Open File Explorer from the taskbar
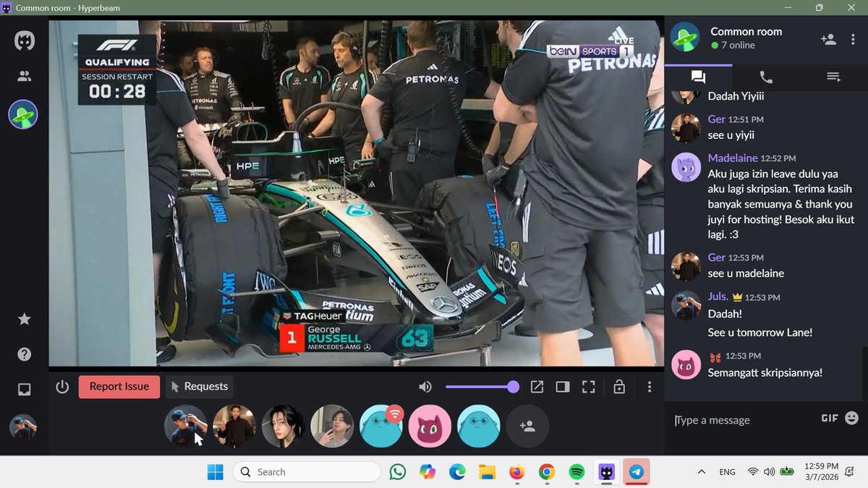The image size is (868, 488). [x=488, y=472]
